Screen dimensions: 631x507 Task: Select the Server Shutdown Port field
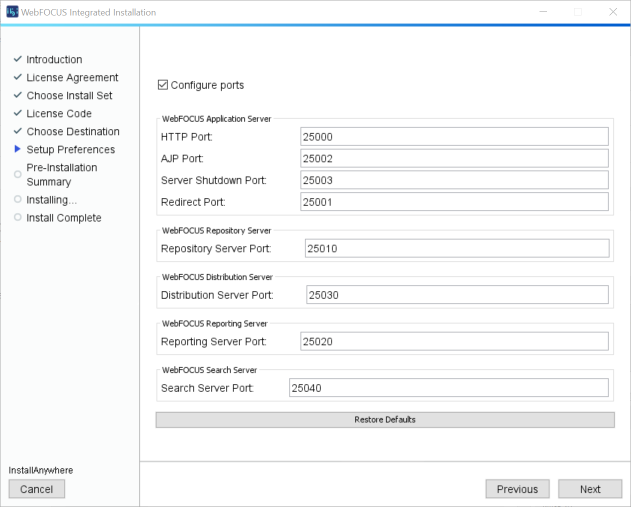pyautogui.click(x=454, y=181)
